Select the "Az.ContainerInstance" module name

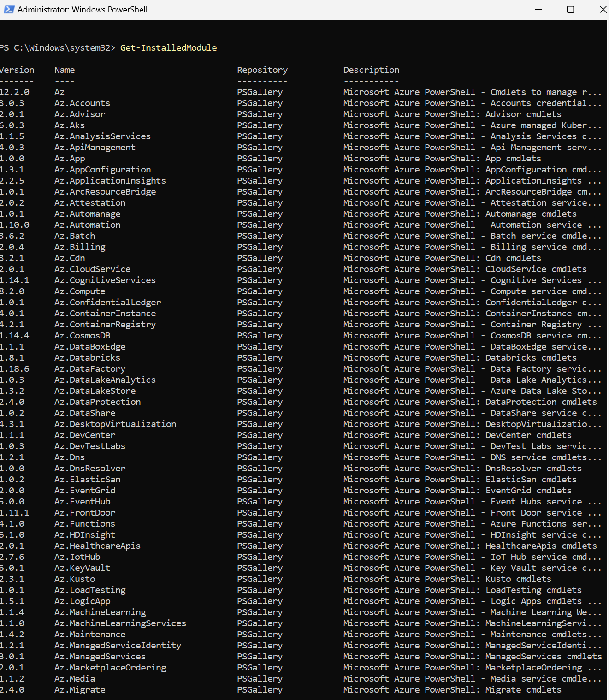(x=105, y=314)
